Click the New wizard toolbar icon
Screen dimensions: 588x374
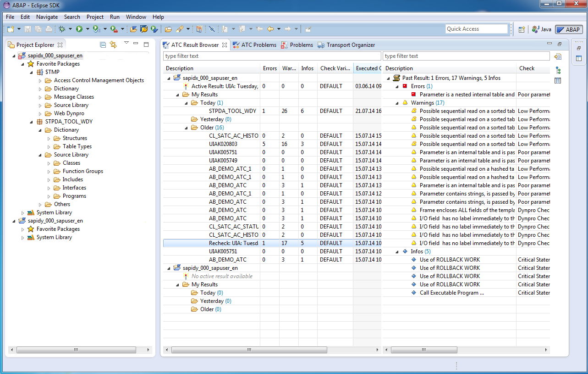pos(11,29)
